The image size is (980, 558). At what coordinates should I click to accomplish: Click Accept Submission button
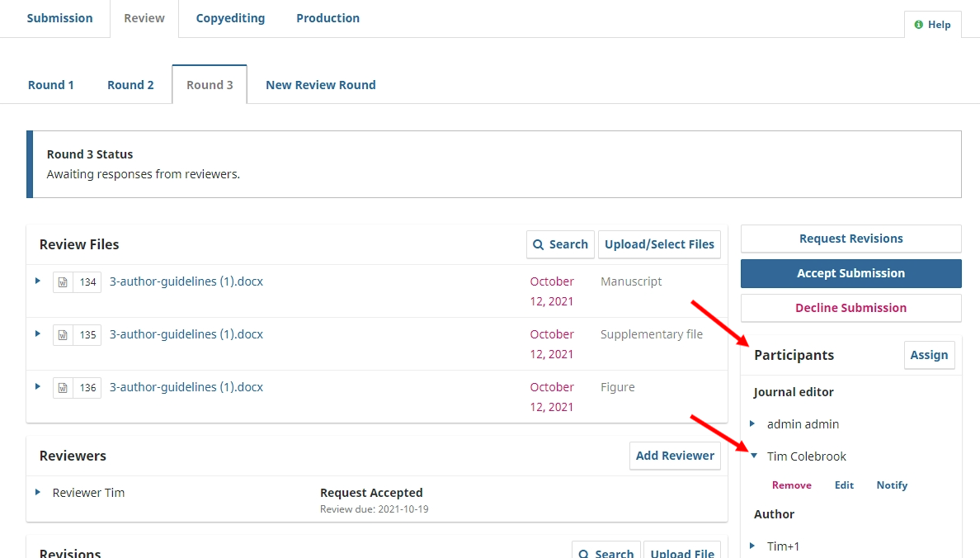[850, 273]
